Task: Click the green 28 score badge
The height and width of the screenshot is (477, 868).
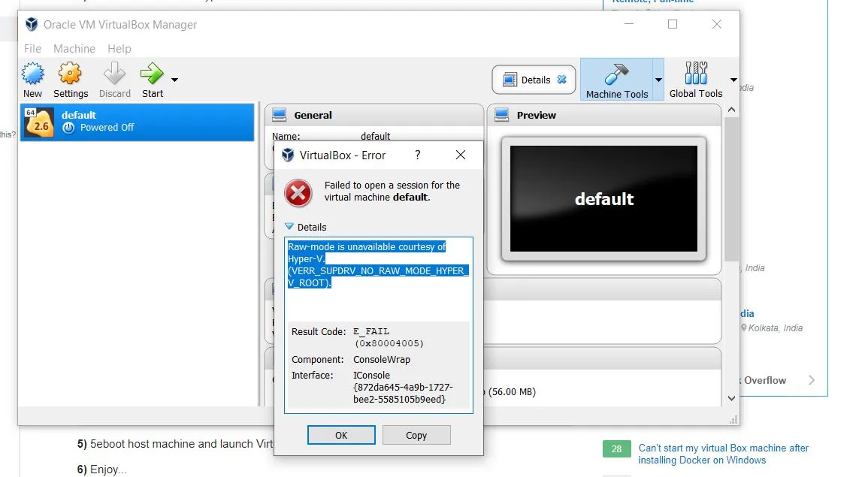Action: [x=617, y=448]
